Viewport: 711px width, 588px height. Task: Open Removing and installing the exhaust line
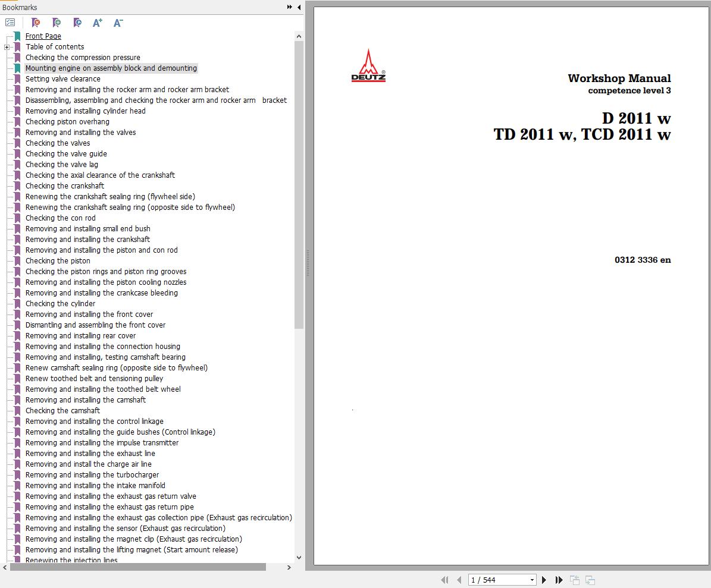click(x=90, y=454)
